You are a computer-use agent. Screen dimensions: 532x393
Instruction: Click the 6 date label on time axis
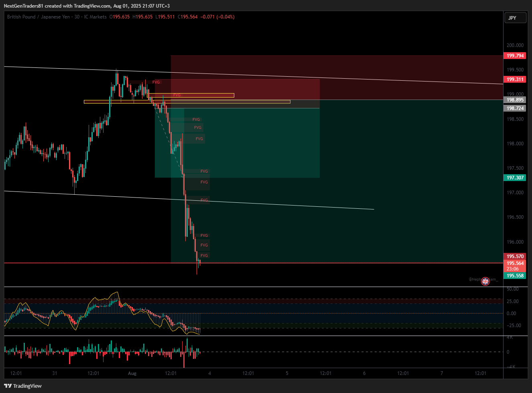[365, 373]
